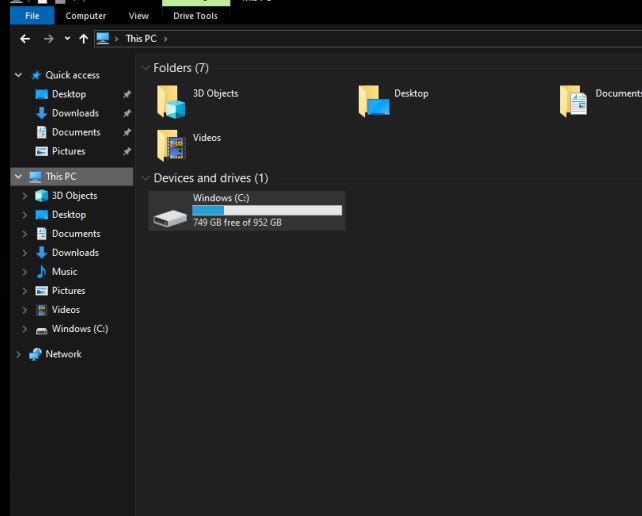The height and width of the screenshot is (516, 642).
Task: Click the pin icon beside Quick access Downloads
Action: (x=127, y=113)
